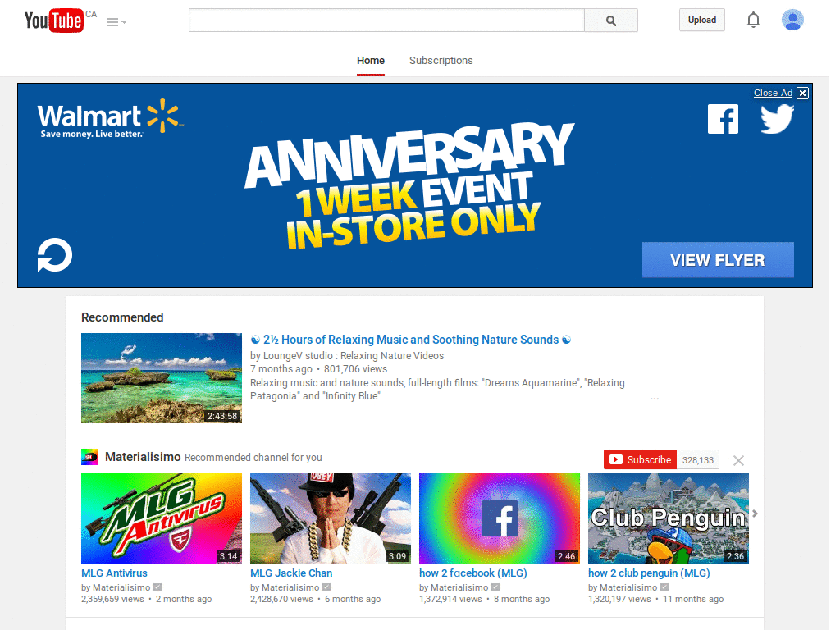Open the Facebook icon in the ad
The height and width of the screenshot is (630, 840).
click(x=723, y=119)
